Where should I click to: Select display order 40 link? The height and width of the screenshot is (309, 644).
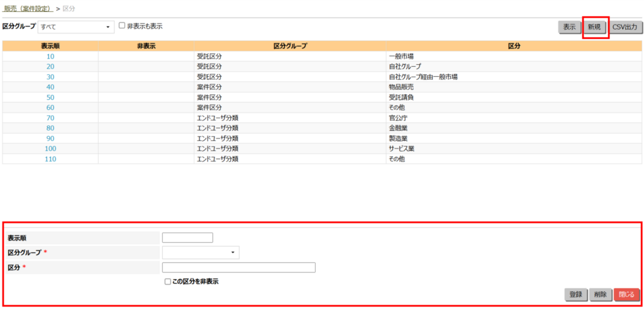coord(50,87)
